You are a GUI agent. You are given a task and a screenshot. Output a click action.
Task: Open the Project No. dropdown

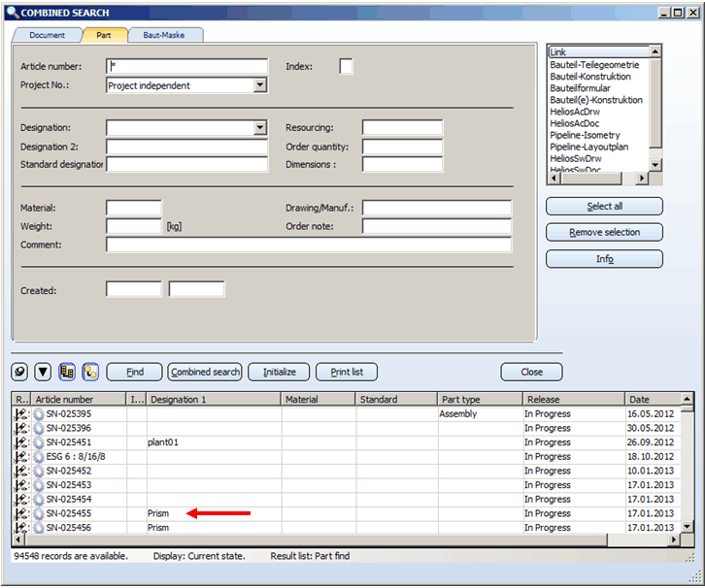coord(259,85)
